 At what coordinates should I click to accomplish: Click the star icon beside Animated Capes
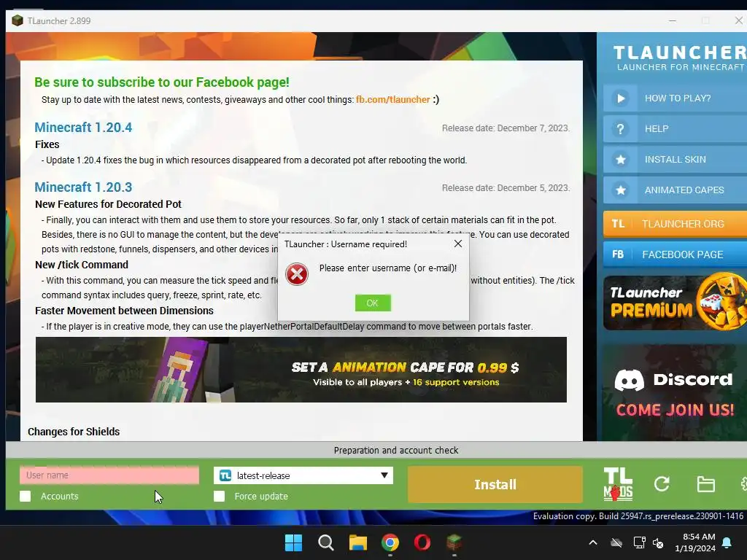coord(620,190)
